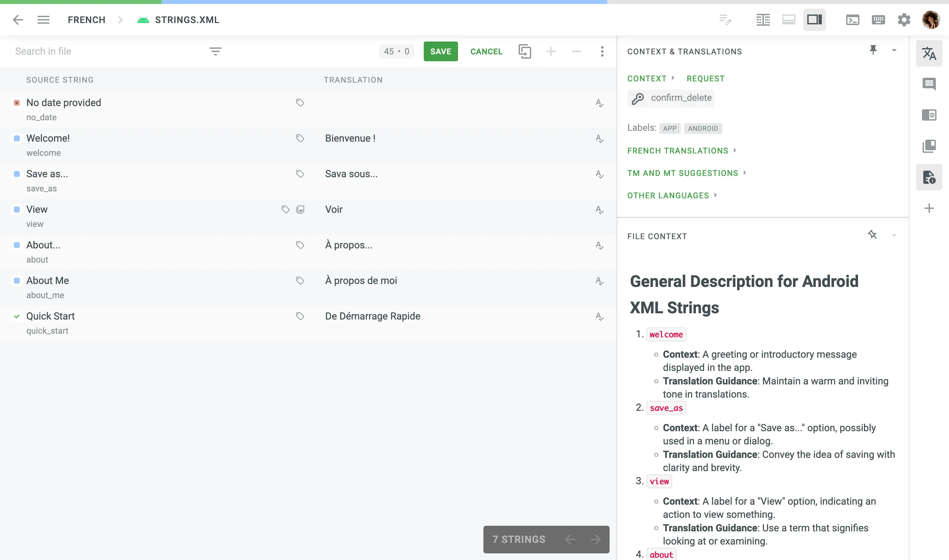Click the file context unpin icon
949x560 pixels.
[x=872, y=235]
